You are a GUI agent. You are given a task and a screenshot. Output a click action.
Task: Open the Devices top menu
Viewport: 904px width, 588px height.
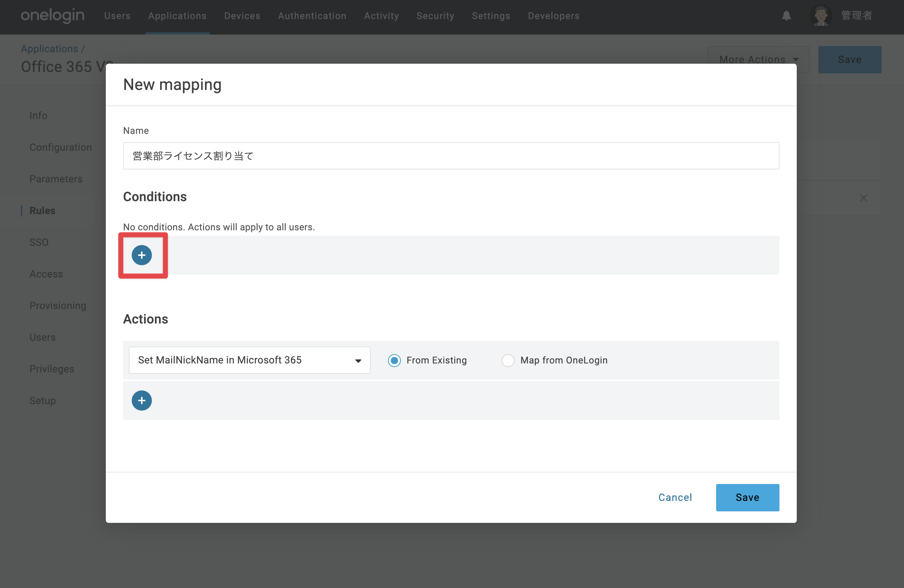pos(242,16)
